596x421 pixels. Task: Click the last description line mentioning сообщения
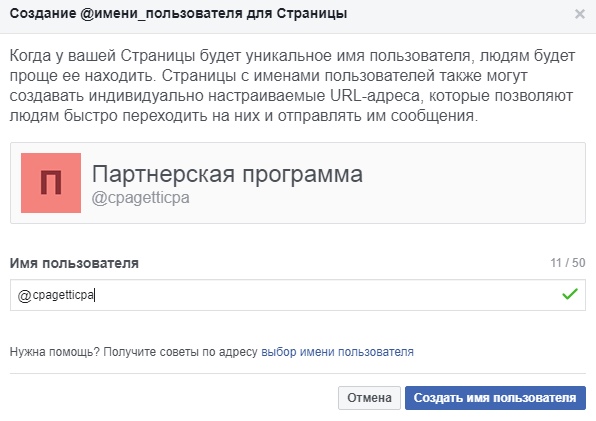(244, 116)
